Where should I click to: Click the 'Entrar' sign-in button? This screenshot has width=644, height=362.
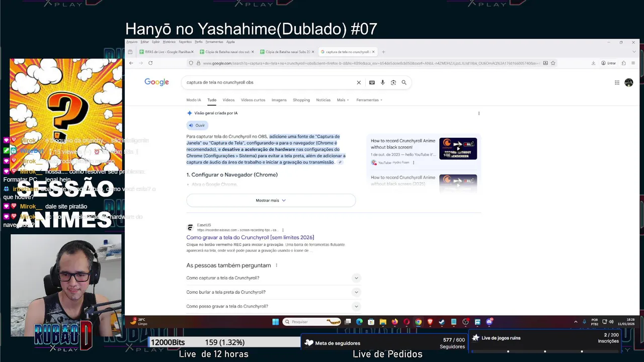[x=608, y=63]
